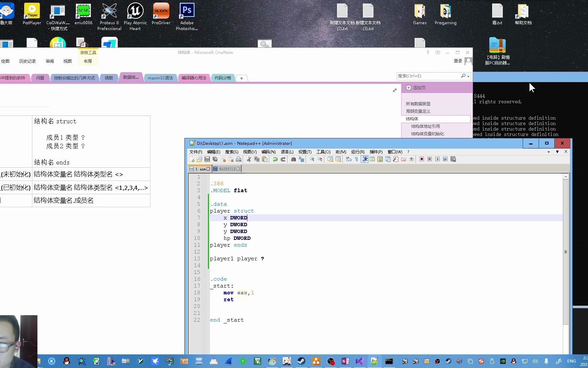Play the recorded macro in Notepad++
Image resolution: width=588 pixels, height=368 pixels.
438,159
